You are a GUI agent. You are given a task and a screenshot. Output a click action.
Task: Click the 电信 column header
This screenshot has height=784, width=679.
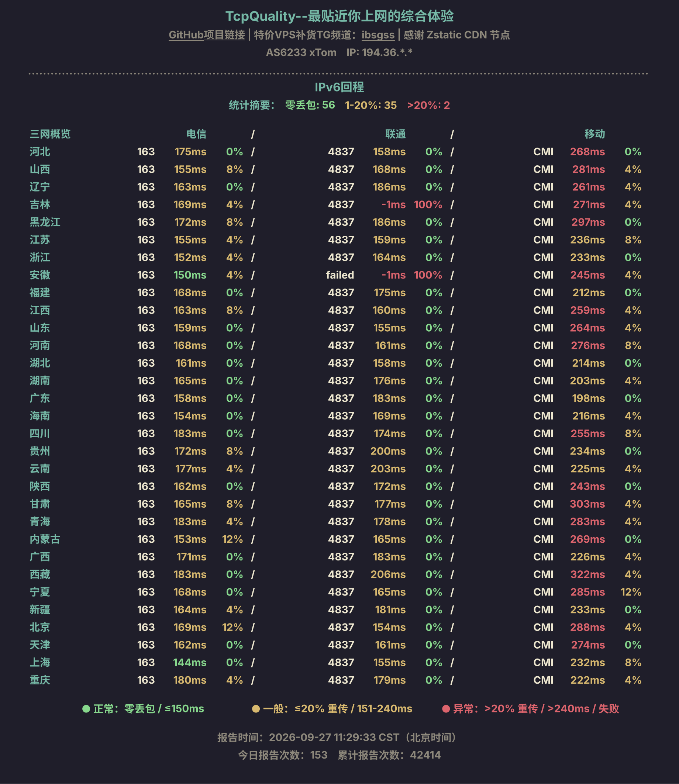pyautogui.click(x=196, y=134)
